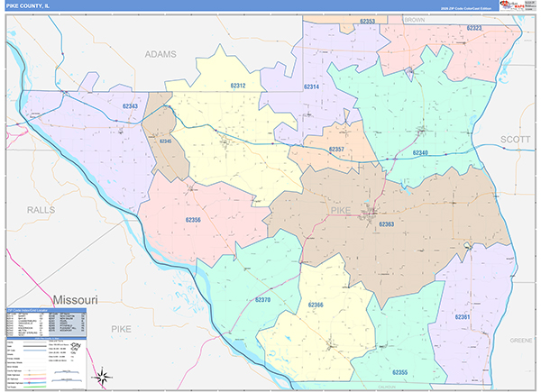This screenshot has height=392, width=541.
Task: Click the compass rose icon
Action: [x=104, y=376]
